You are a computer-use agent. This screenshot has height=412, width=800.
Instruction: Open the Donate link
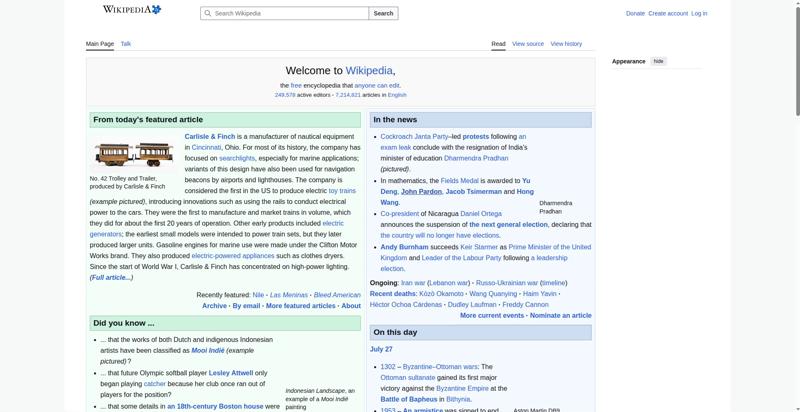pos(635,14)
